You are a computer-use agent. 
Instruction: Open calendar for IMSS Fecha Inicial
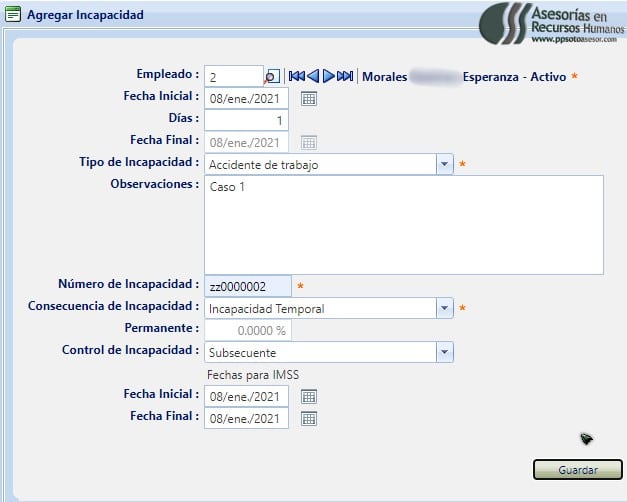tap(309, 397)
